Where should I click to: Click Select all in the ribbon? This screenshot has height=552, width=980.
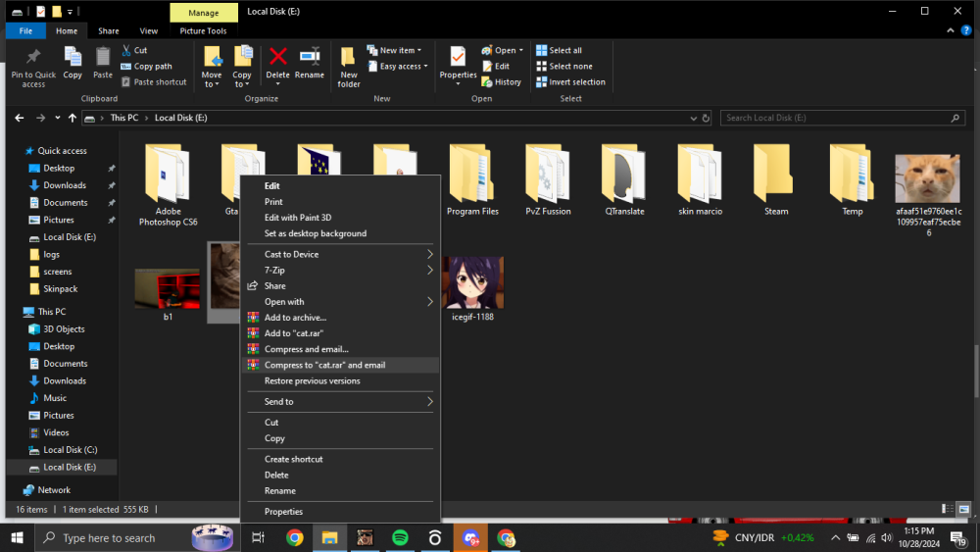click(x=559, y=50)
